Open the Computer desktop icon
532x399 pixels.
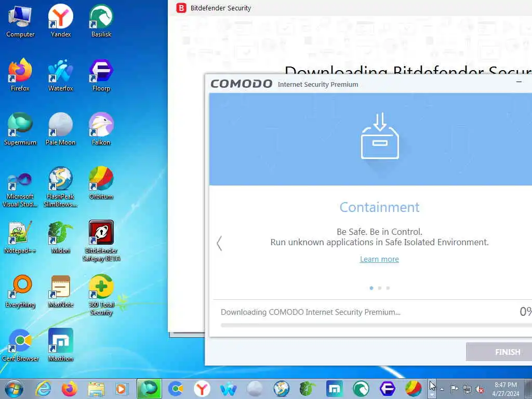pyautogui.click(x=20, y=21)
